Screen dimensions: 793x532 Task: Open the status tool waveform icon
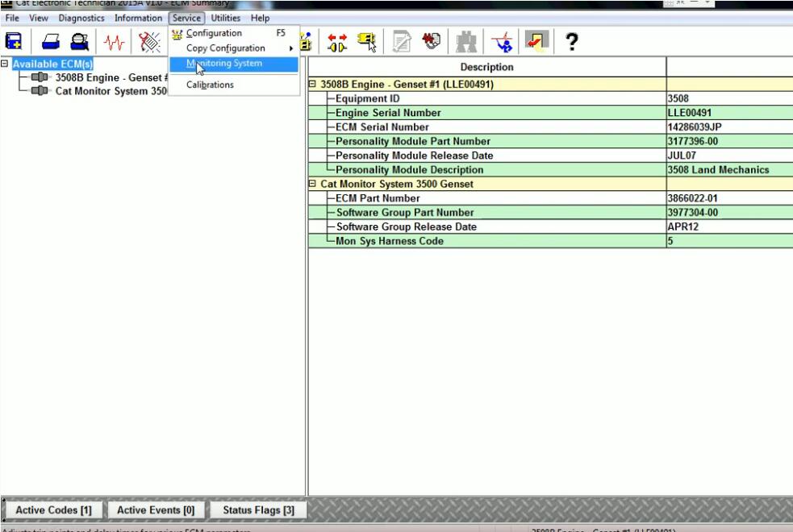tap(114, 42)
